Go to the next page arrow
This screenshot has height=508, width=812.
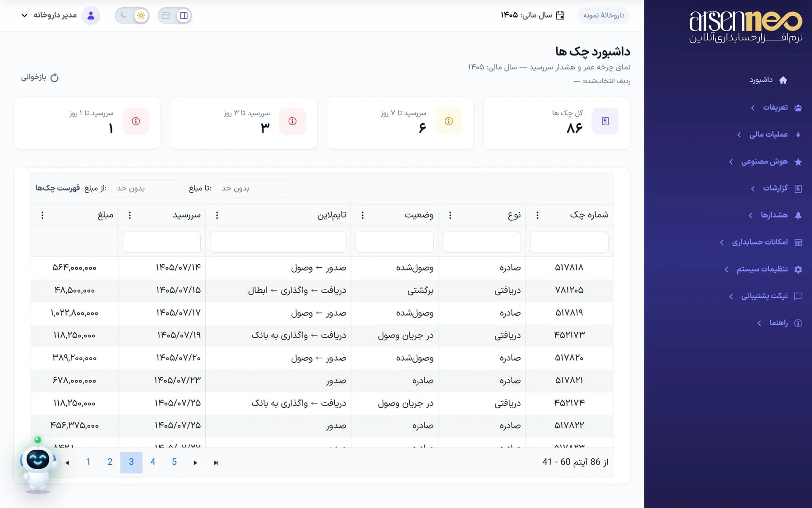coord(195,462)
